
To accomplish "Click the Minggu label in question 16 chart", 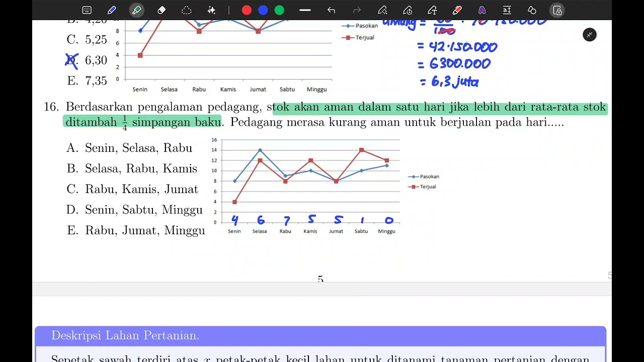I will [x=386, y=231].
